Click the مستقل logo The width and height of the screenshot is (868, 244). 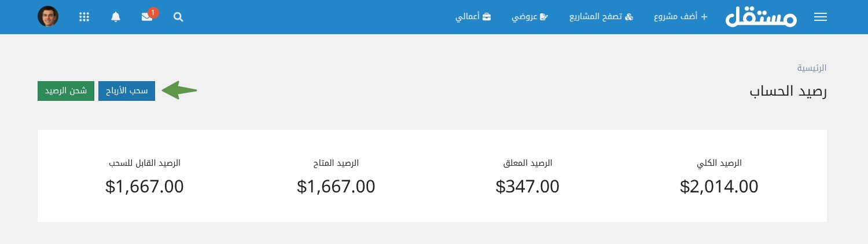pyautogui.click(x=761, y=17)
